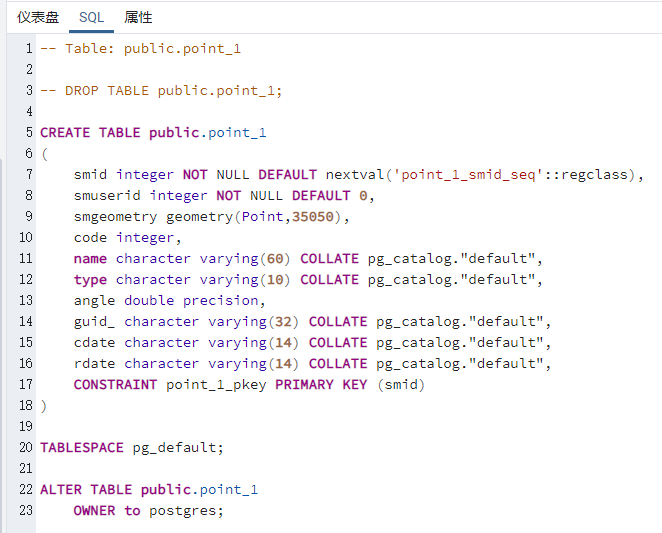Click the rdate column definition line
Viewport: 662px width, 533px height.
(x=312, y=364)
